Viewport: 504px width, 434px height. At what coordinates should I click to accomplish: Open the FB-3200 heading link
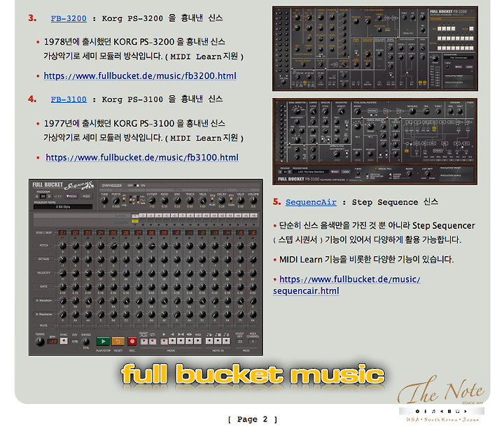click(x=69, y=18)
